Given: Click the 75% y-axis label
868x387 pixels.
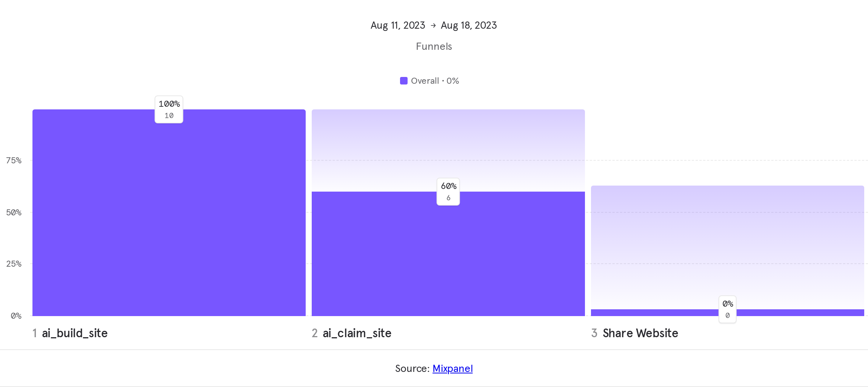Looking at the screenshot, I should click(x=14, y=161).
